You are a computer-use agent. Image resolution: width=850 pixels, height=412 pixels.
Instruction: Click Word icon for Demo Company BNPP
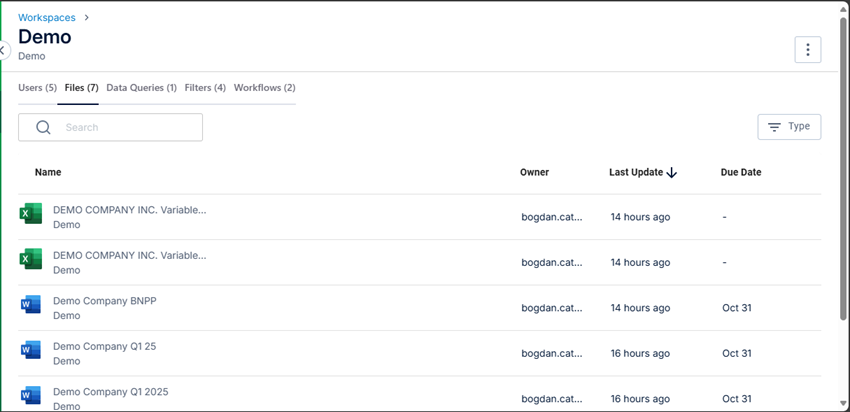(x=30, y=304)
